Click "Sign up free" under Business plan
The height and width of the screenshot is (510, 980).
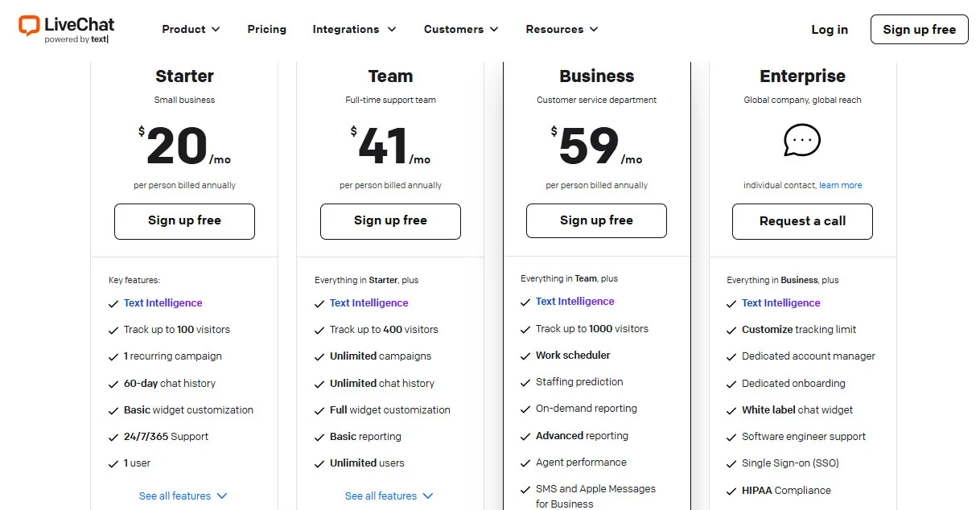tap(596, 220)
